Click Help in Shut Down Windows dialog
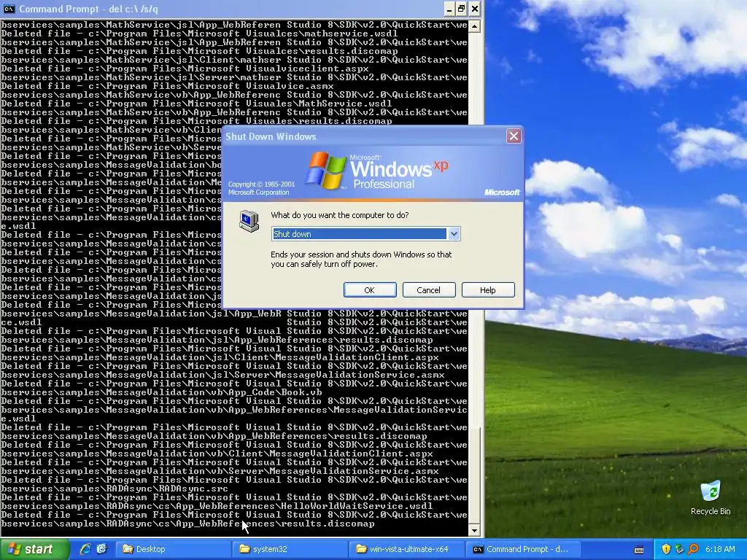 point(488,290)
